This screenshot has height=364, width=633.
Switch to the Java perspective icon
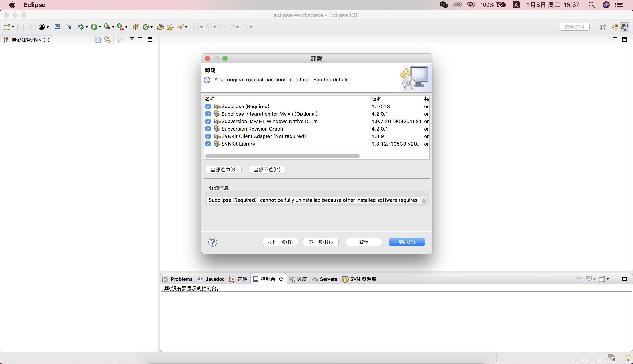(x=624, y=27)
